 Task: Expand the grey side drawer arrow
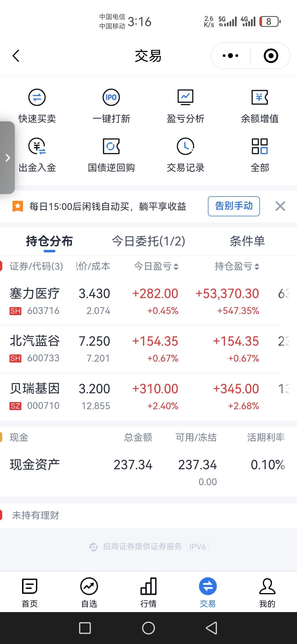(7, 158)
